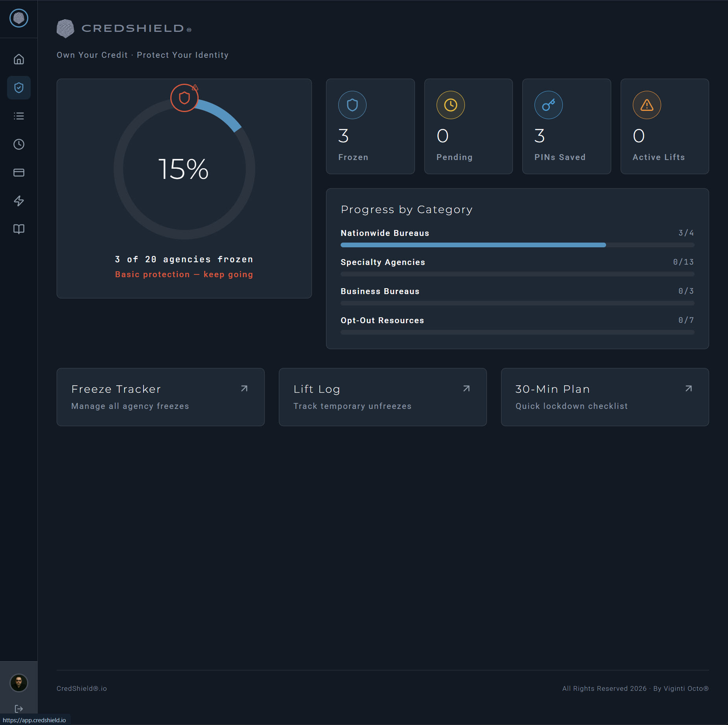The height and width of the screenshot is (725, 728).
Task: Click the 15% protection score ring
Action: 184,169
